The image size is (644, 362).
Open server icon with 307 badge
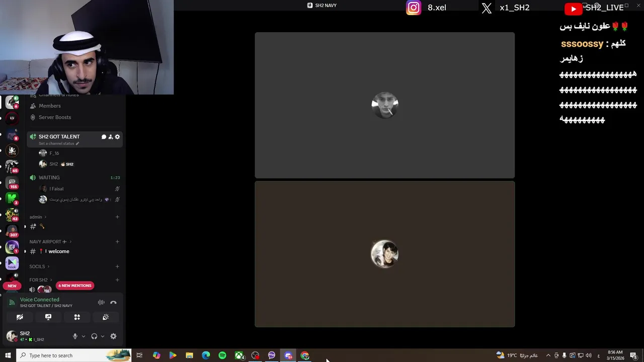click(x=12, y=230)
